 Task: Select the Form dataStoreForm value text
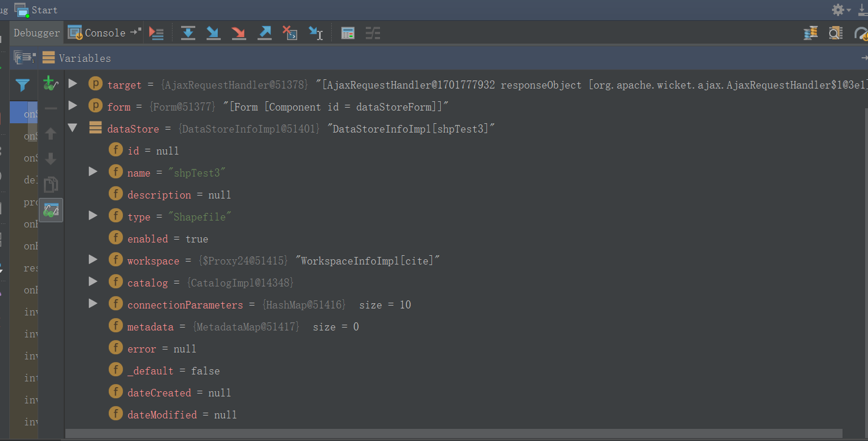(336, 107)
